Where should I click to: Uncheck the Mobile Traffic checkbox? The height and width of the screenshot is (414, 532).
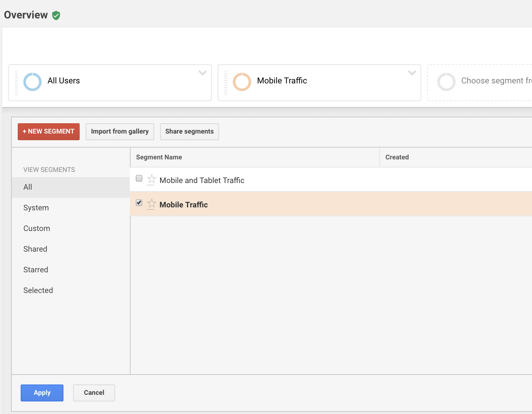coord(139,203)
